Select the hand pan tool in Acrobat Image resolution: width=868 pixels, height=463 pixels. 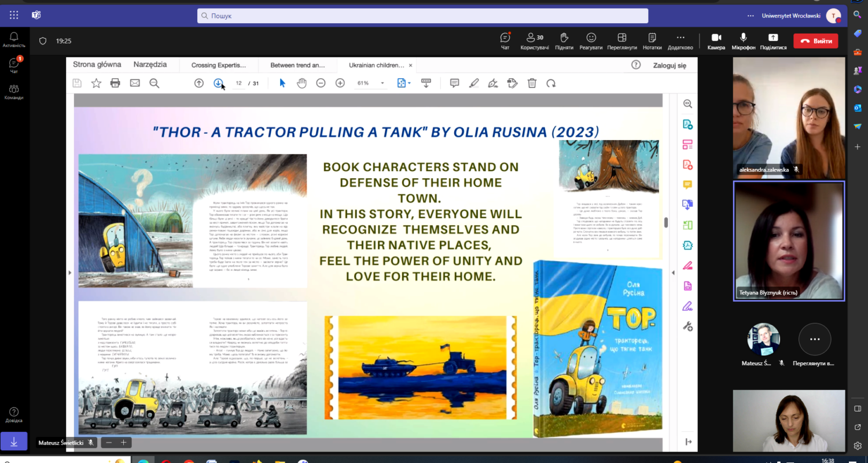click(x=301, y=83)
